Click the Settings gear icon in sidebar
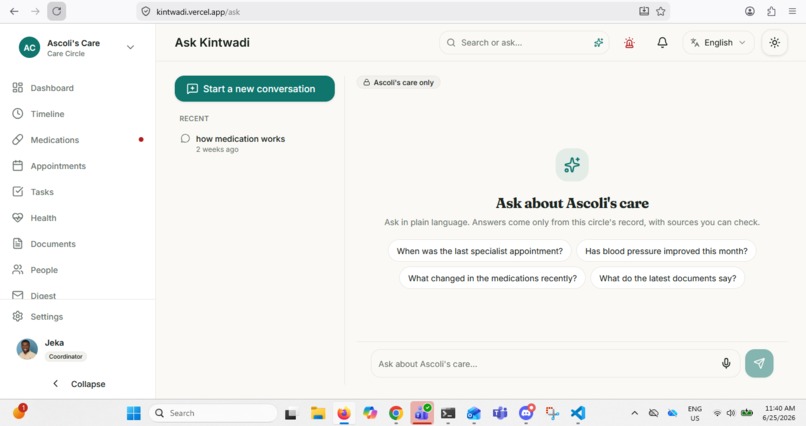Viewport: 806px width, 426px height. pos(17,316)
